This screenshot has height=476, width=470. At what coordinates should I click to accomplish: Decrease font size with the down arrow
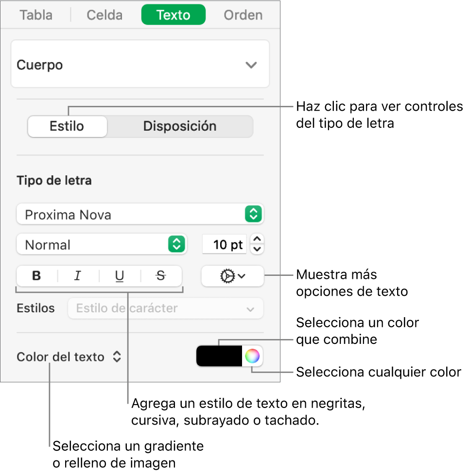[x=257, y=249]
